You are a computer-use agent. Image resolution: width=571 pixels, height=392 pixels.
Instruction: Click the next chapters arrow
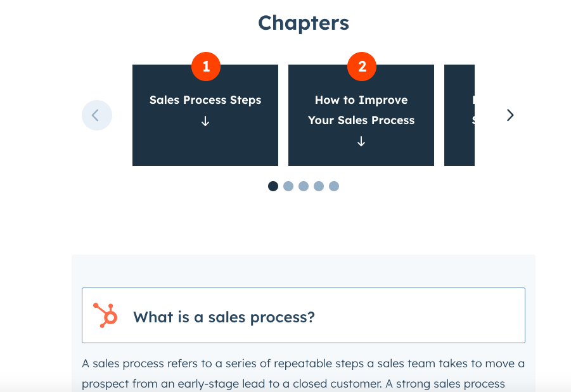(x=510, y=115)
